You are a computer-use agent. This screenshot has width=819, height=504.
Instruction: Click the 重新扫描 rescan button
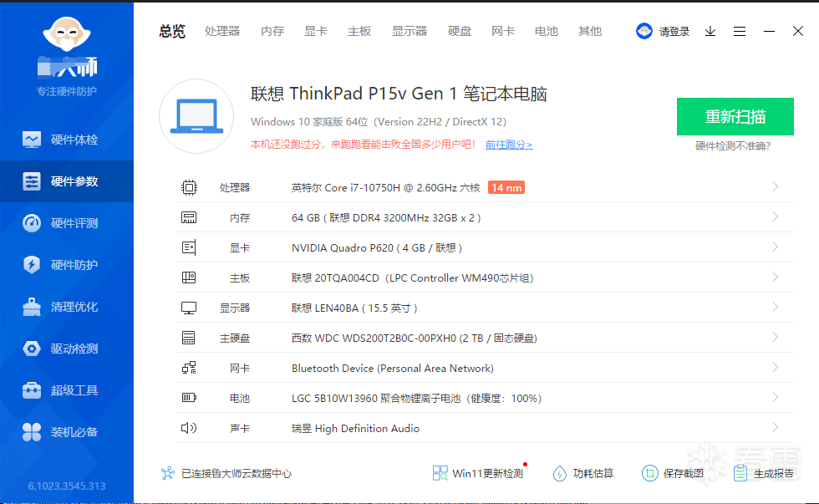tap(735, 116)
